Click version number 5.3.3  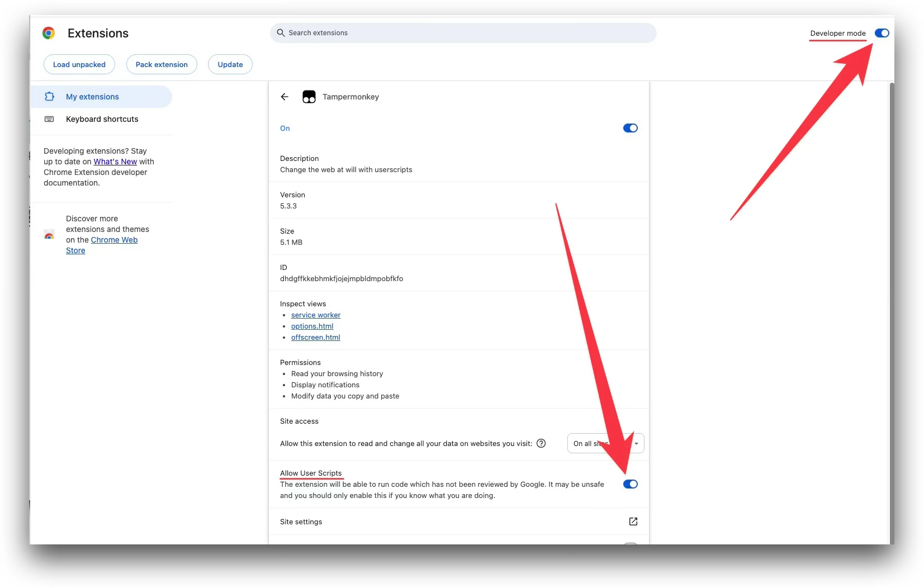(288, 206)
